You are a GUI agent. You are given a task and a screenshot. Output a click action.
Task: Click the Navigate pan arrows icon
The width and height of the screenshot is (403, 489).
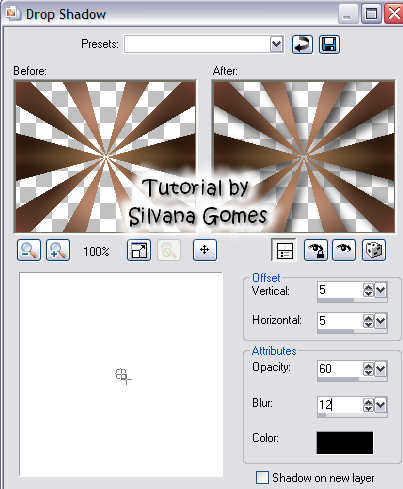(x=205, y=250)
